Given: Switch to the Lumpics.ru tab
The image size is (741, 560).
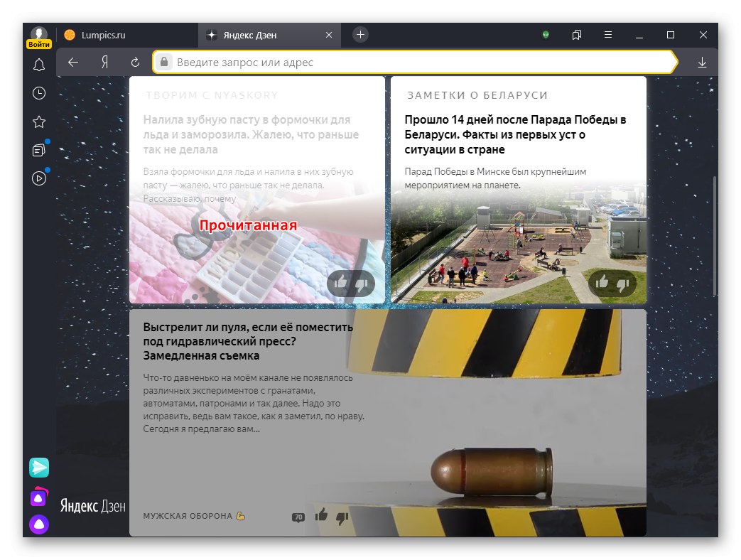Looking at the screenshot, I should tap(114, 34).
